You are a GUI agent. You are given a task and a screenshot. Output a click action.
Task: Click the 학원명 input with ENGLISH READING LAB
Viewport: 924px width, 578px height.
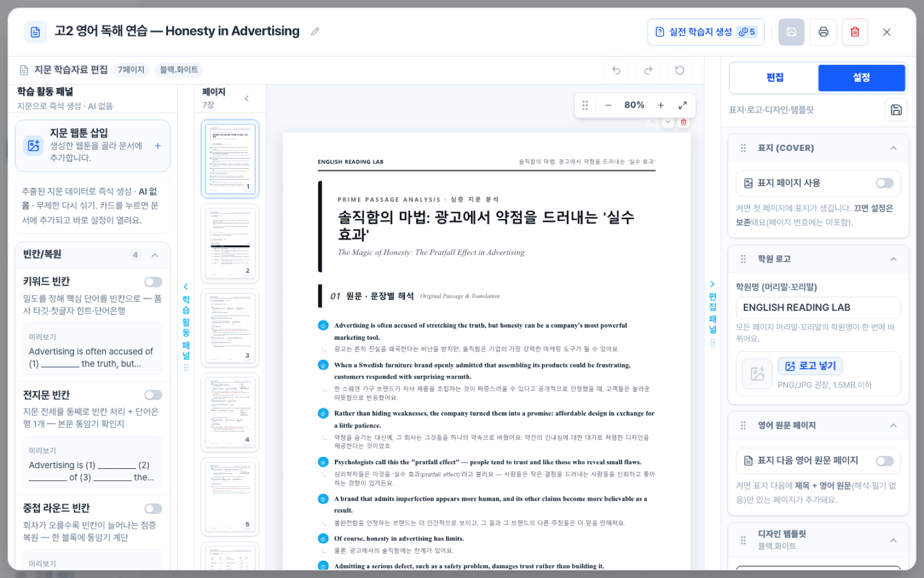[818, 307]
